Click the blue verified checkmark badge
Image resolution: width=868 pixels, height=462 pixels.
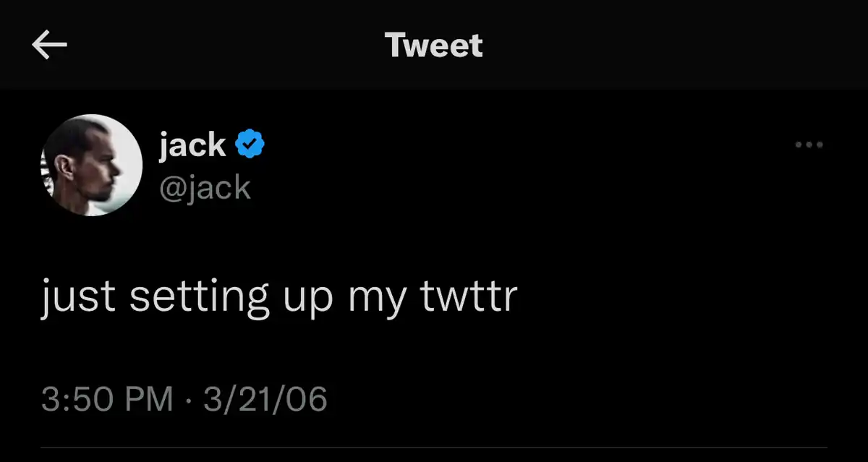(250, 145)
